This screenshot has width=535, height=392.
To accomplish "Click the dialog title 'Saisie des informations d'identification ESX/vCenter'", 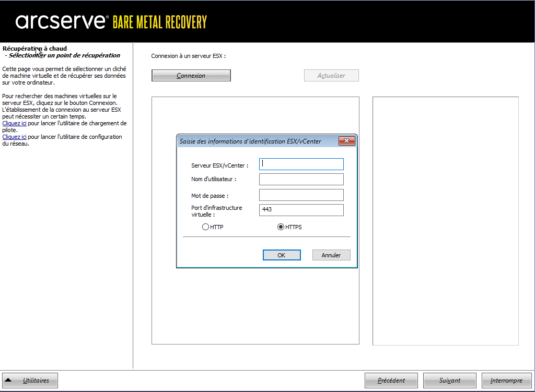I will pos(250,141).
